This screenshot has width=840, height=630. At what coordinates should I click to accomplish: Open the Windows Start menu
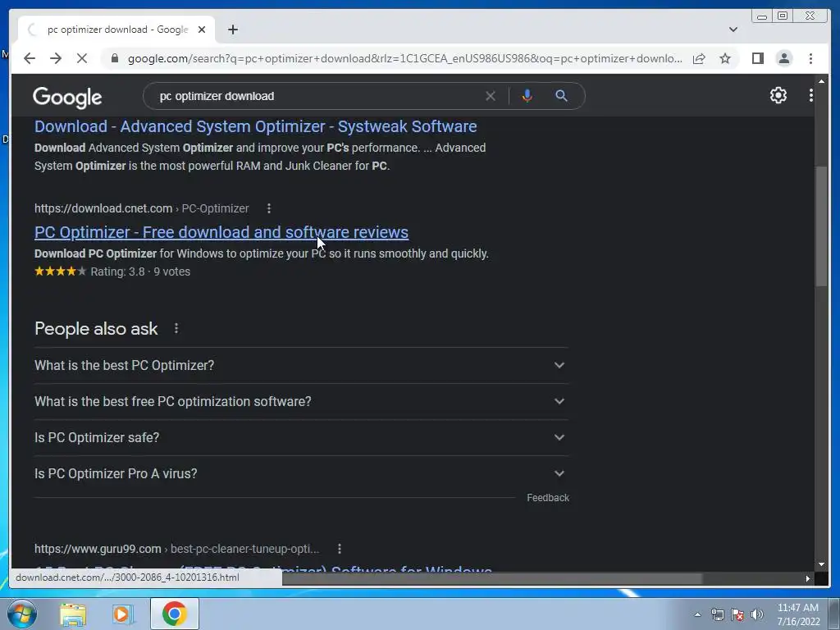coord(21,614)
